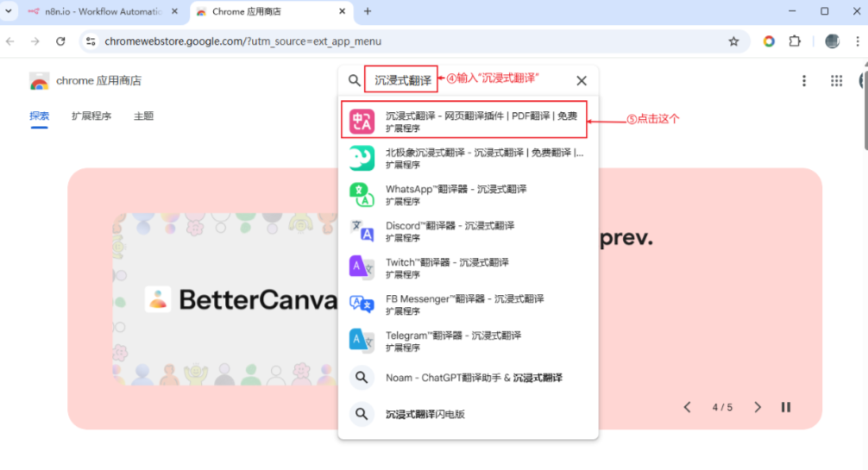Image resolution: width=868 pixels, height=470 pixels.
Task: Select the 主题 tab
Action: point(143,116)
